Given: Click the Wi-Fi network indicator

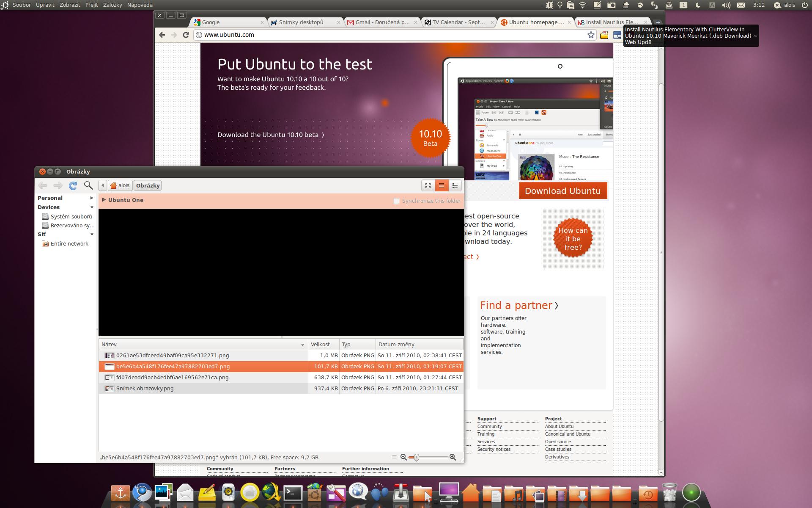Looking at the screenshot, I should (582, 5).
